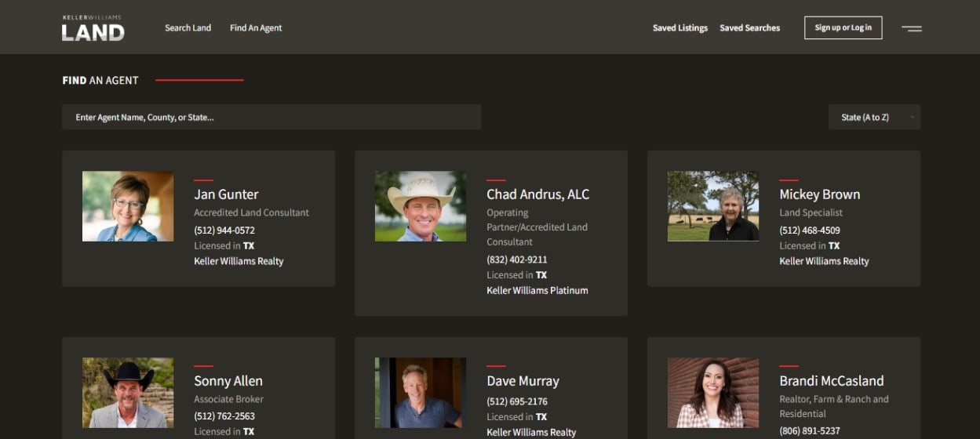Select the Dave Murray name link
Viewport: 980px width, 439px height.
(x=523, y=381)
